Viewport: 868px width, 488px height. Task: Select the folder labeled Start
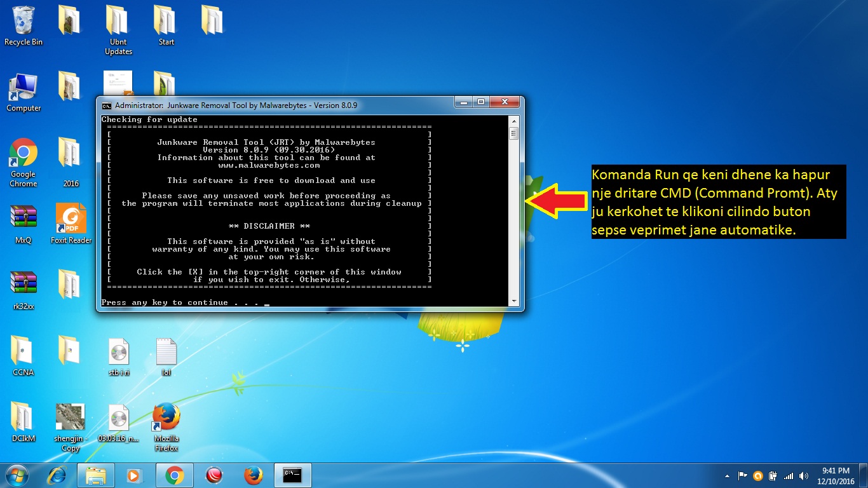[x=166, y=26]
